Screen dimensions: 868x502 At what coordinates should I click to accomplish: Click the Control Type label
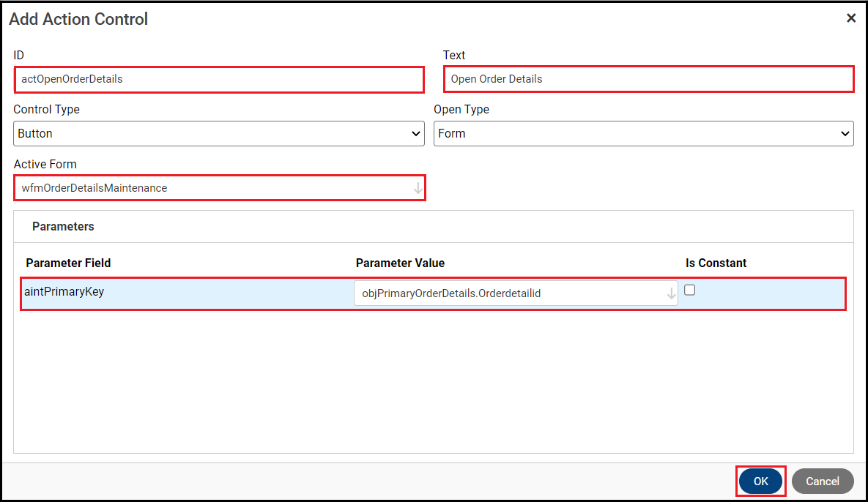pos(46,109)
